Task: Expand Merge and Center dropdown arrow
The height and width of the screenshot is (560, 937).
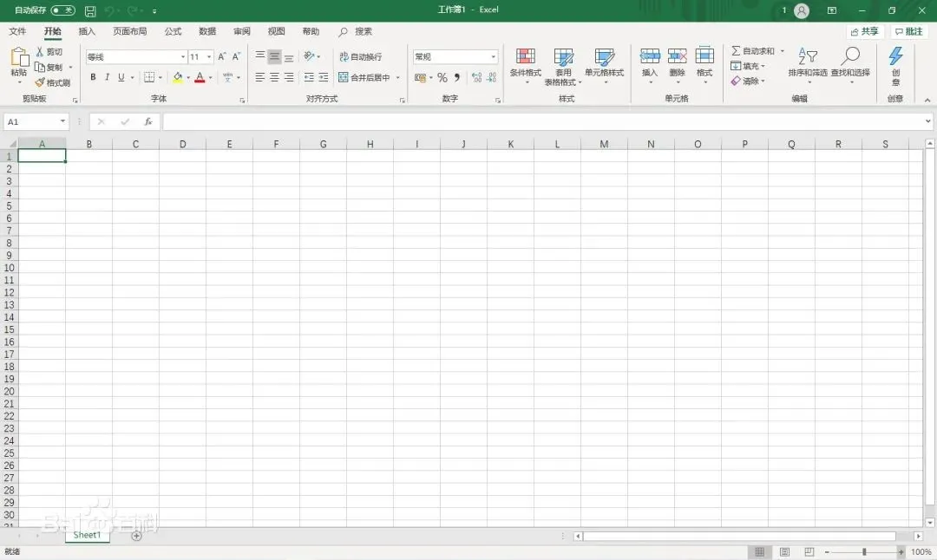Action: [397, 78]
